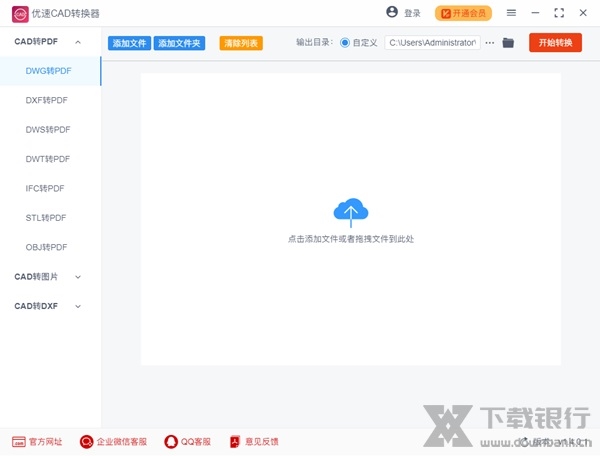
Task: Select OBJ转PDF in the sidebar
Action: pyautogui.click(x=46, y=247)
